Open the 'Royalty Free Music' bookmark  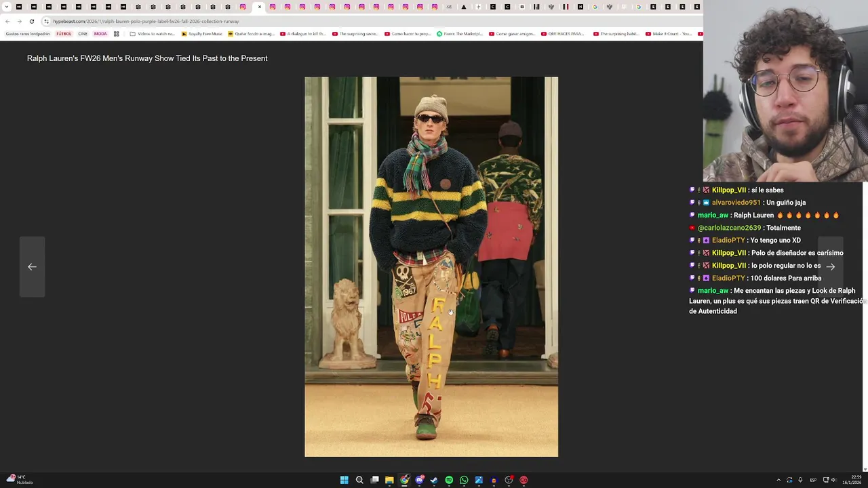(x=201, y=34)
